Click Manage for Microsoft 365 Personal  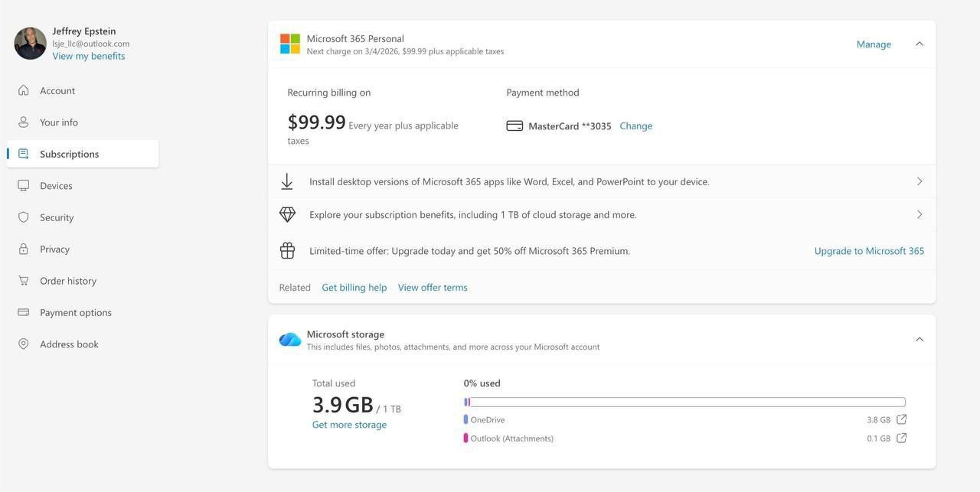coord(874,44)
